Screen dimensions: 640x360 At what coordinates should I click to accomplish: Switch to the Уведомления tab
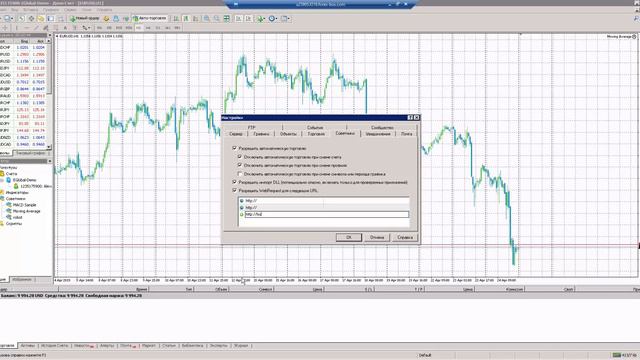tap(378, 134)
